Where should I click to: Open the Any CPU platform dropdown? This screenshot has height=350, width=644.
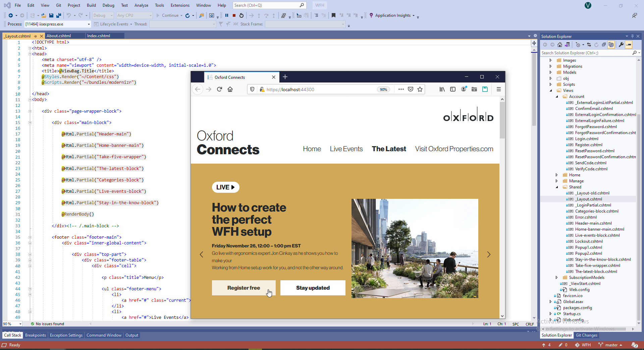(x=134, y=15)
